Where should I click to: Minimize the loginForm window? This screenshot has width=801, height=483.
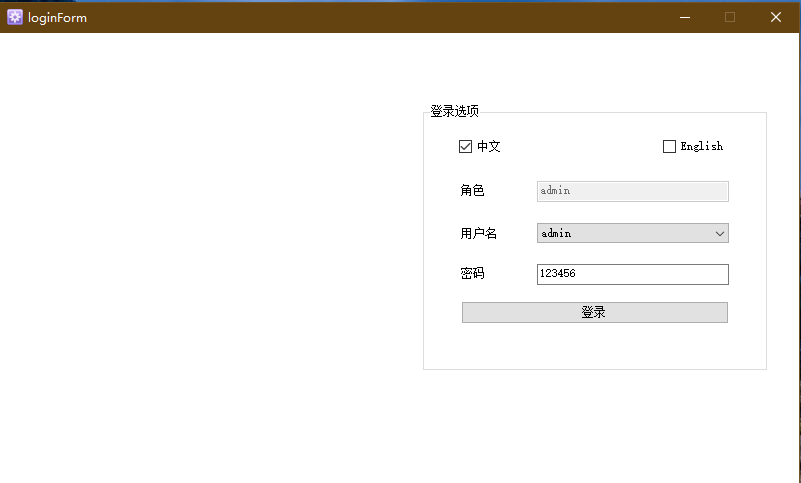685,17
